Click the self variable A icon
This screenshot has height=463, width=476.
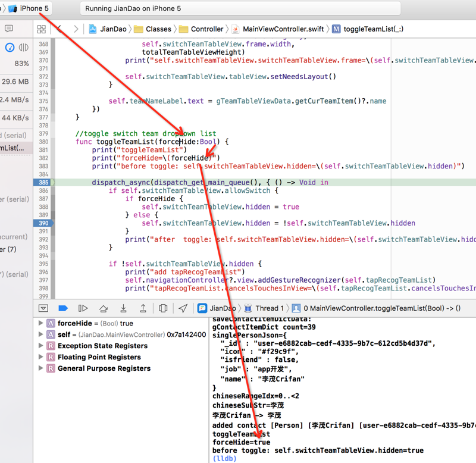(x=51, y=334)
